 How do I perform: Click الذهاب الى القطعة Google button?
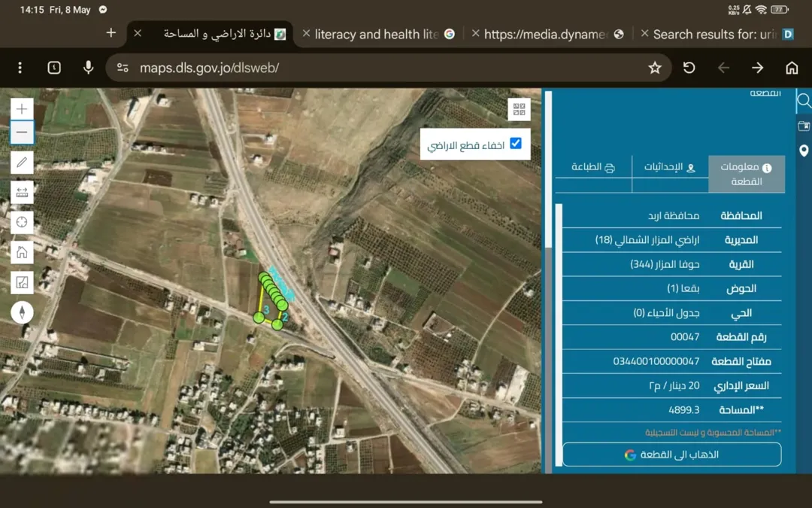671,455
